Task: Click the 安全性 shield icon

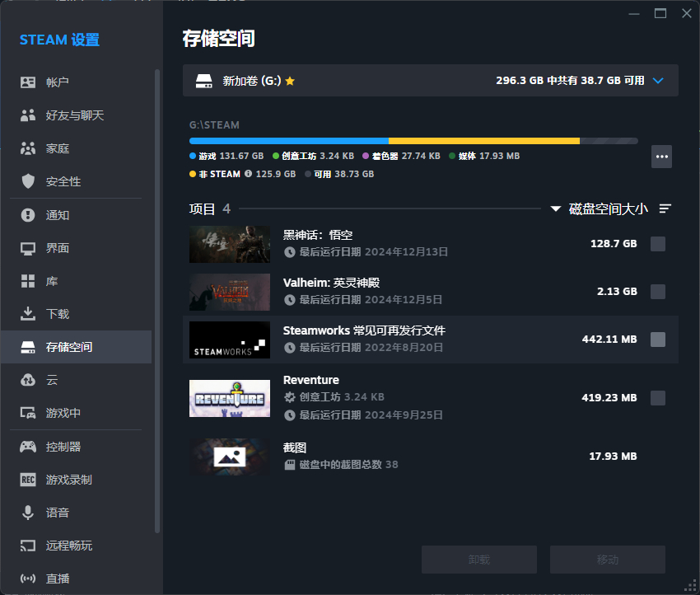Action: (28, 181)
